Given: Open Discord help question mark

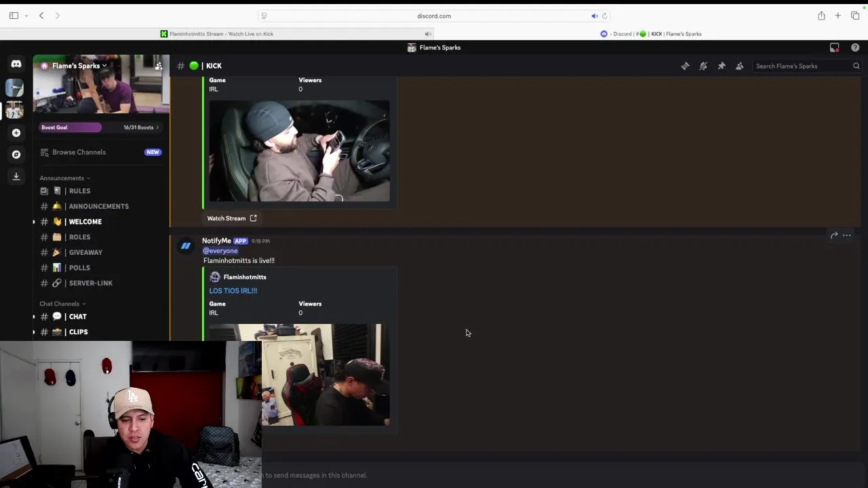Looking at the screenshot, I should pyautogui.click(x=855, y=47).
